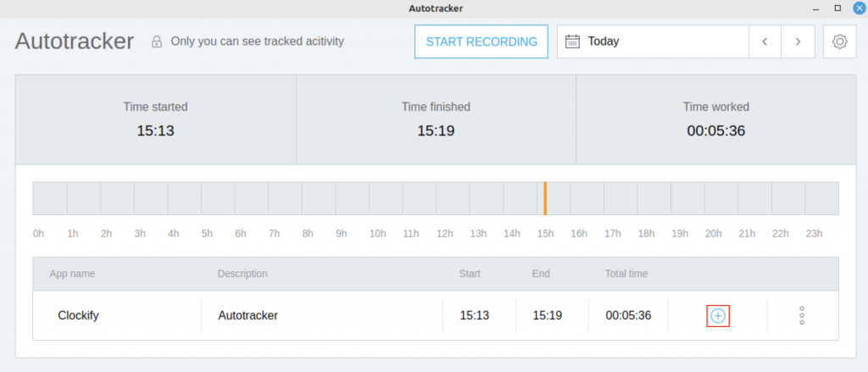Screen dimensions: 868x372
Task: Open the Today date dropdown
Action: click(653, 42)
